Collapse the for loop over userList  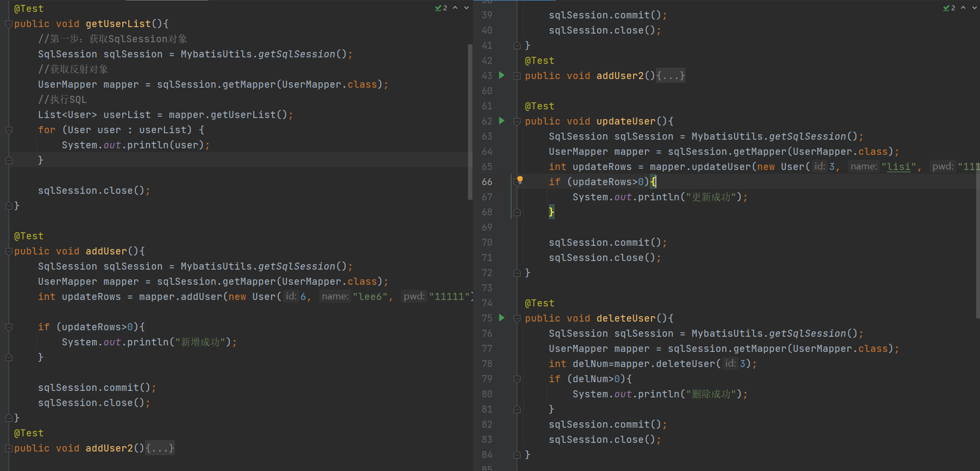tap(9, 130)
